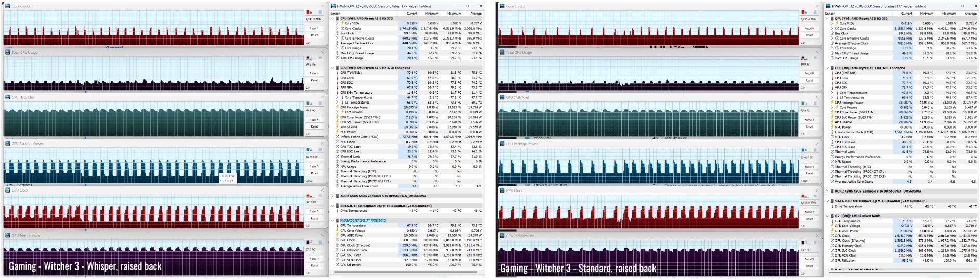Open the red color swatch on the left Core Clocks graph
The width and height of the screenshot is (980, 280).
pos(308,12)
